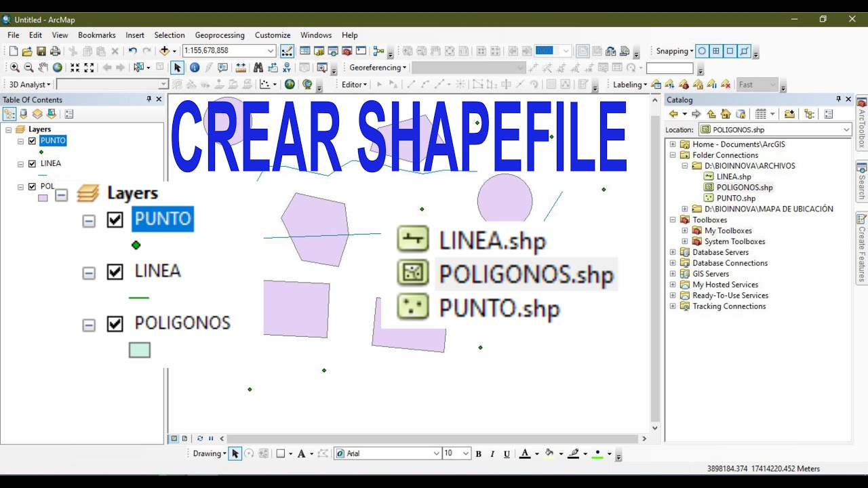The width and height of the screenshot is (868, 488).
Task: Open the Customize menu
Action: pyautogui.click(x=273, y=35)
